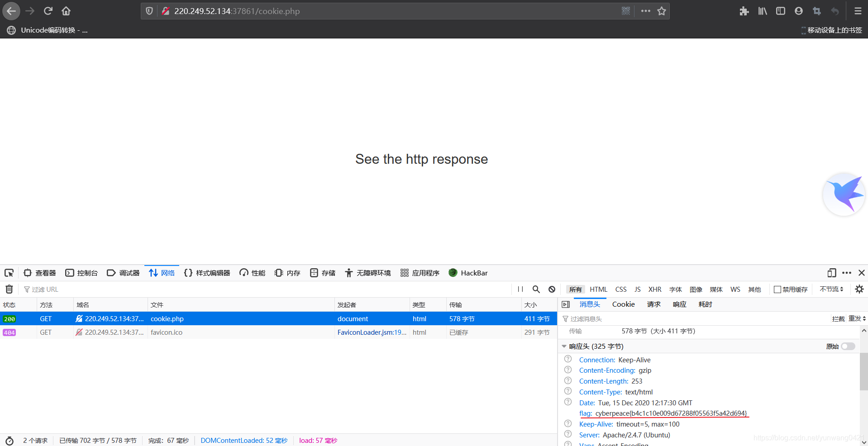Open the Application tab
This screenshot has height=446, width=868.
point(420,273)
